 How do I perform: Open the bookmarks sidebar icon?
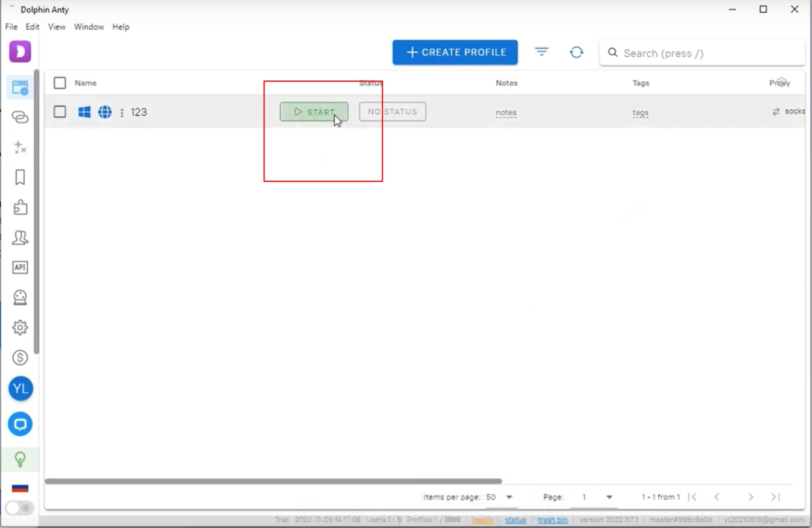coord(20,177)
